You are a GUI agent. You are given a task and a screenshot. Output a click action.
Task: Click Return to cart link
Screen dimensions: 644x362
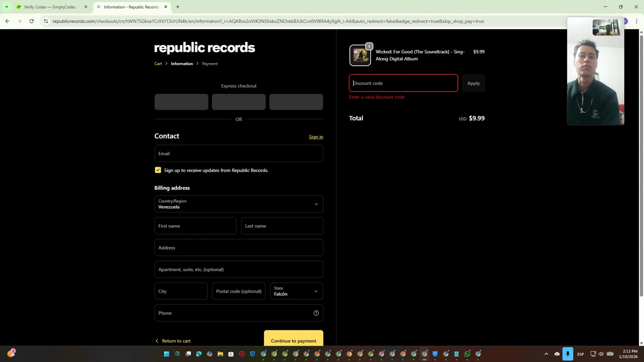[173, 341]
